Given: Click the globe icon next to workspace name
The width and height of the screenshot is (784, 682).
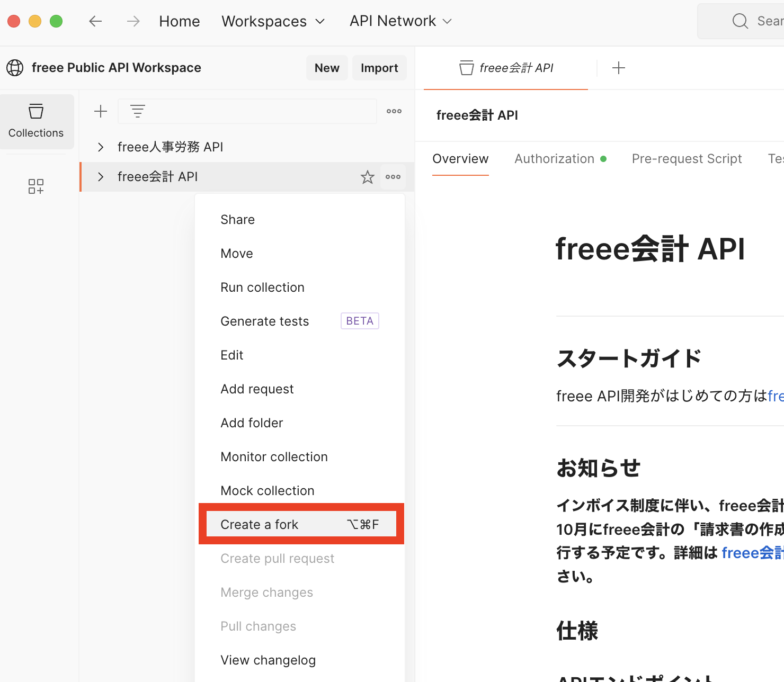Looking at the screenshot, I should (14, 67).
